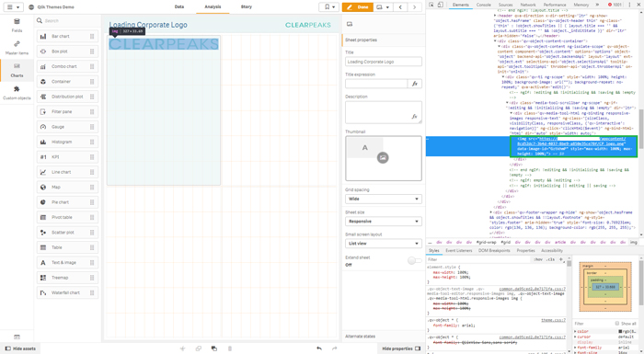The image size is (644, 354).
Task: Click Hide assets button
Action: [20, 348]
